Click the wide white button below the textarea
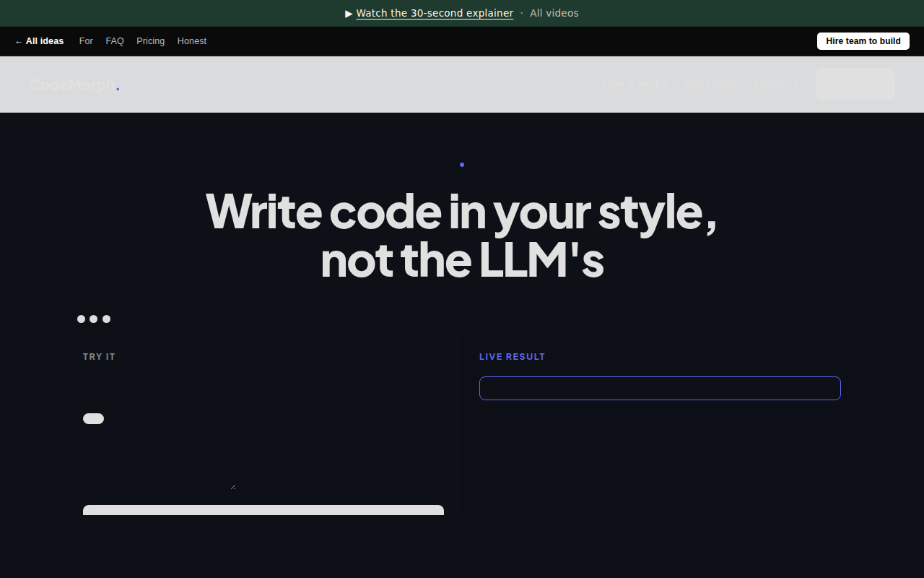Viewport: 924px width, 578px height. tap(263, 510)
